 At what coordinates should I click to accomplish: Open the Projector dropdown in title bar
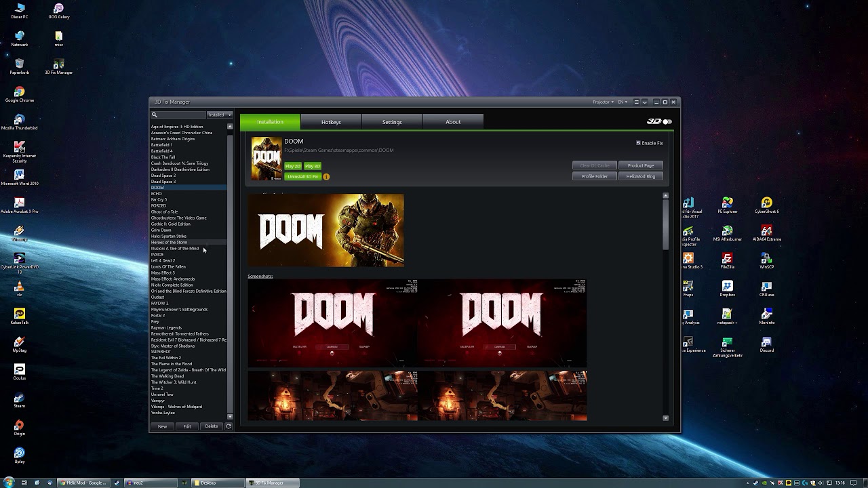tap(603, 102)
